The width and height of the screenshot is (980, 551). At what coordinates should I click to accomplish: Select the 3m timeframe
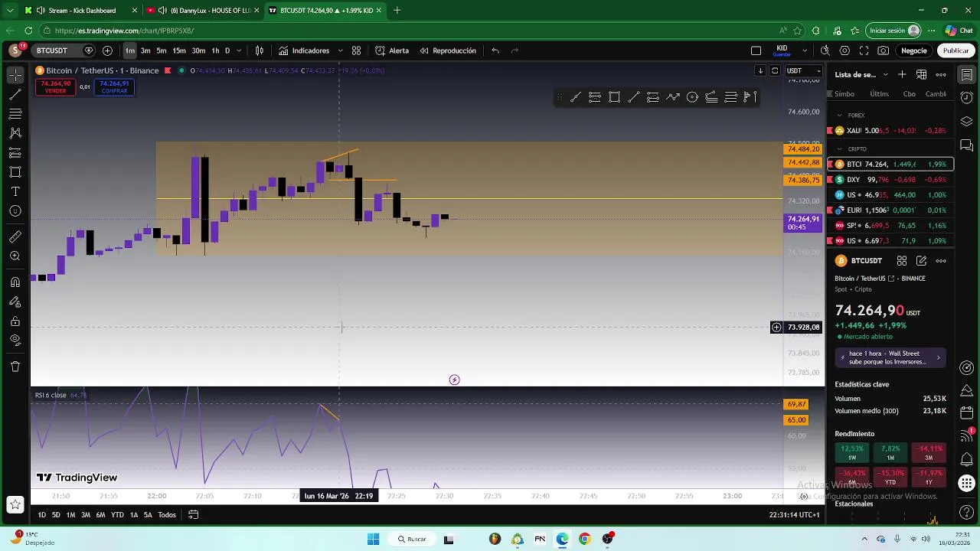pos(145,51)
